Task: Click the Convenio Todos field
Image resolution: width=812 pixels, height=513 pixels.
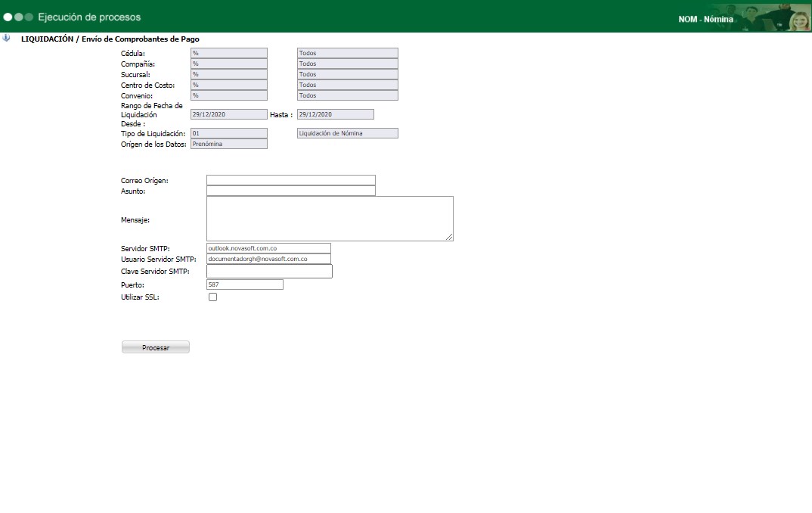Action: (x=348, y=95)
